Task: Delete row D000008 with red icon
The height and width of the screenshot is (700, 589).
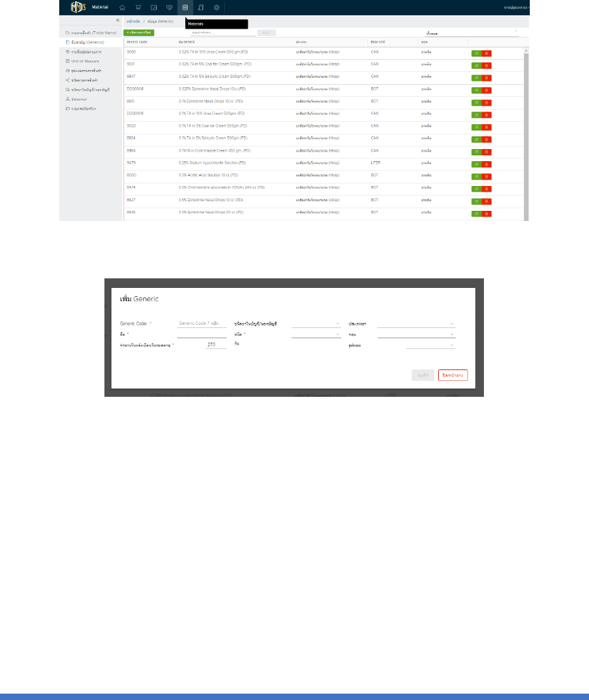Action: coord(486,90)
